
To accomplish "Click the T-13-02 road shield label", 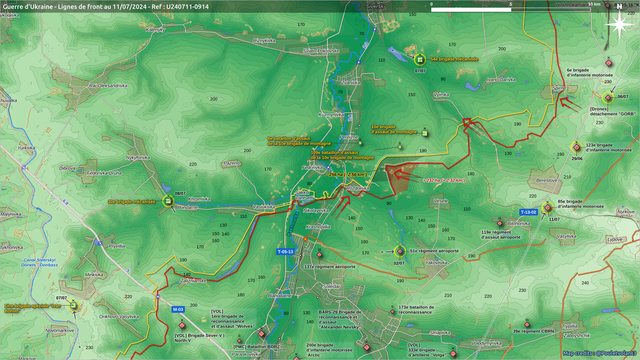I will [528, 212].
